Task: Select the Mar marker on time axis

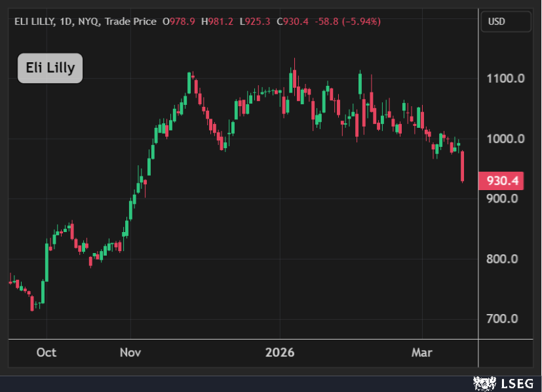Action: tap(421, 353)
